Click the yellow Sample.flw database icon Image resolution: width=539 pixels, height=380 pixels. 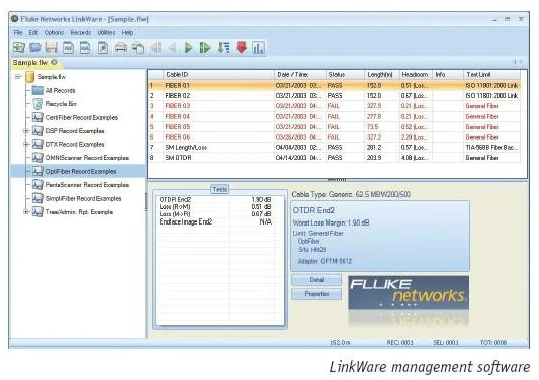tap(30, 77)
